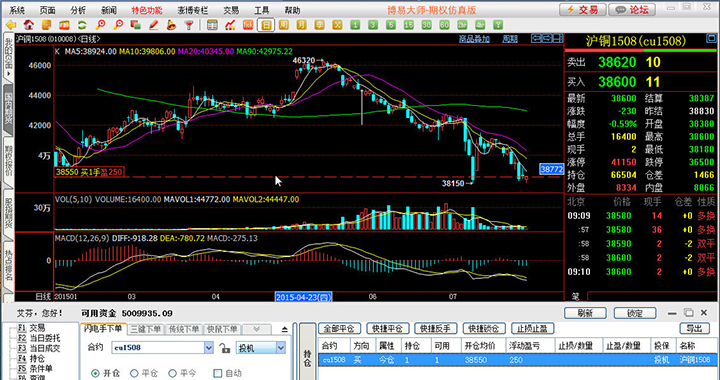Click the green refresh arrows icon
The height and width of the screenshot is (380, 720).
pyautogui.click(x=82, y=25)
